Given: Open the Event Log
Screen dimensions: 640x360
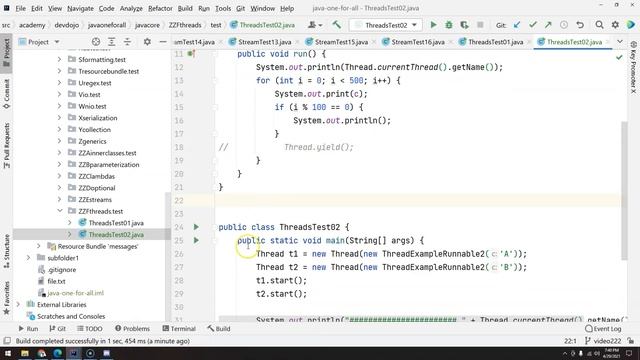Looking at the screenshot, I should [603, 328].
